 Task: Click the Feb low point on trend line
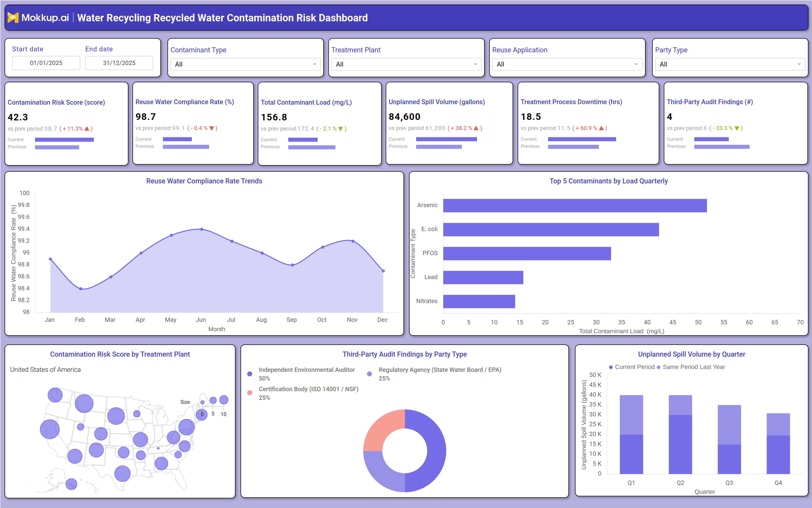coord(80,289)
